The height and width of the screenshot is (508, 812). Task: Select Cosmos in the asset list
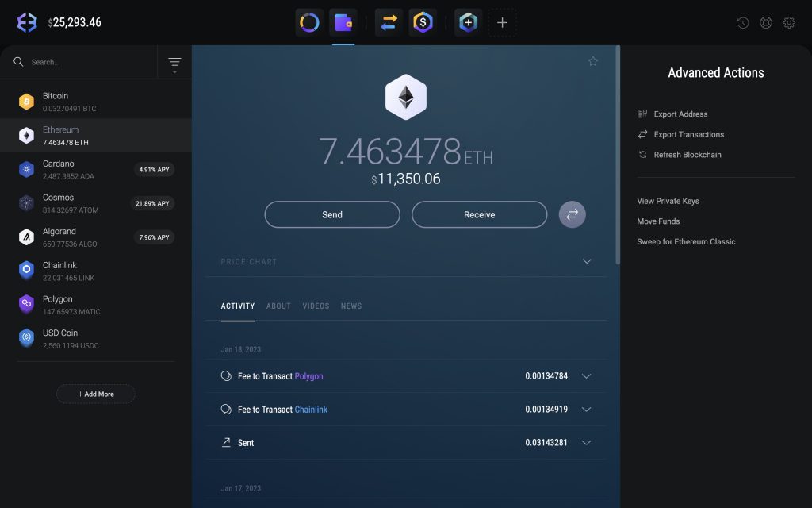point(96,203)
